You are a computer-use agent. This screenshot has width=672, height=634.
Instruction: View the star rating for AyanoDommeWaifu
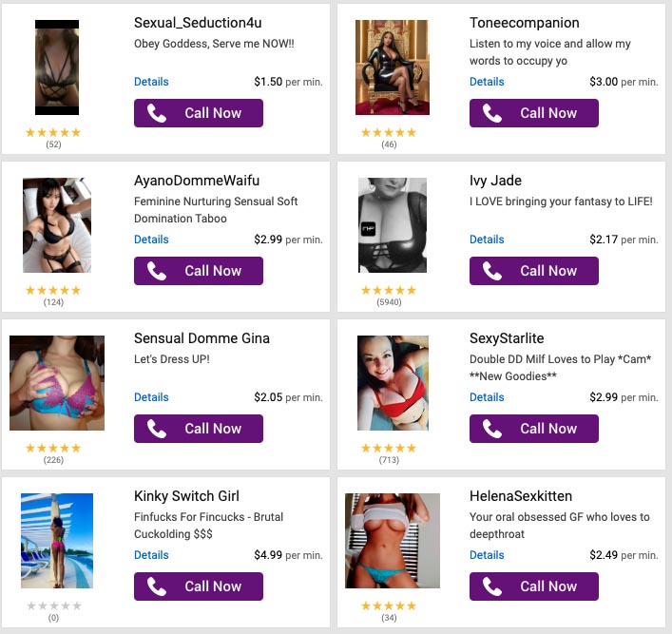click(x=53, y=291)
